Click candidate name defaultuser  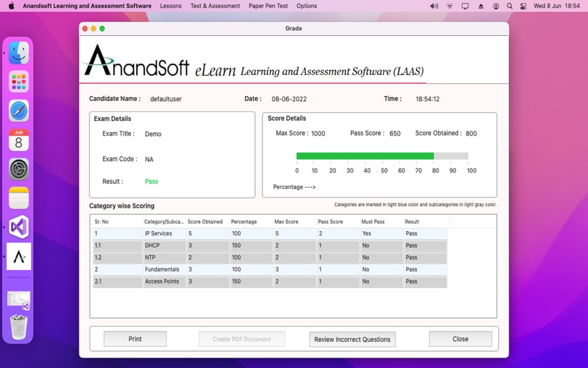(x=166, y=99)
